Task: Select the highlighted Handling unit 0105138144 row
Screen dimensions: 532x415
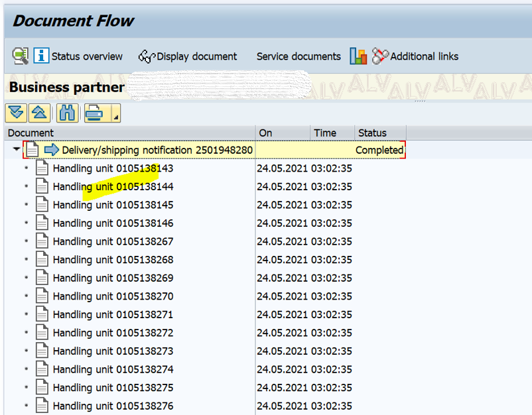Action: click(x=121, y=186)
